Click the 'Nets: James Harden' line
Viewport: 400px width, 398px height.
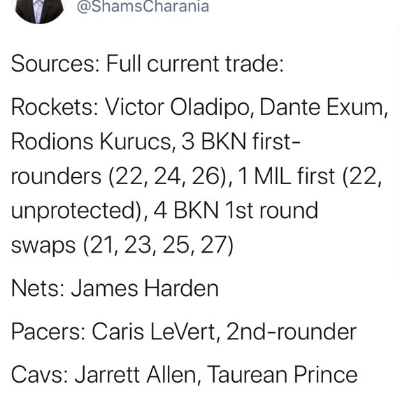pos(115,288)
